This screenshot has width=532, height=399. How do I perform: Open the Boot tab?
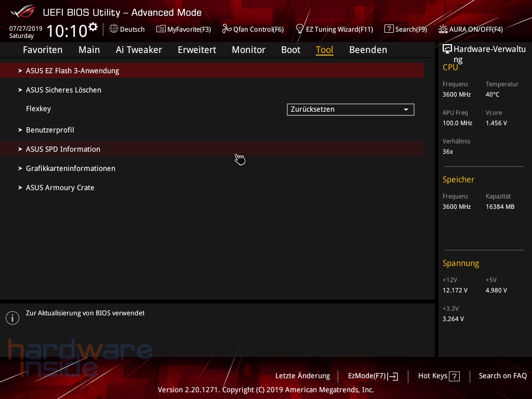tap(291, 50)
